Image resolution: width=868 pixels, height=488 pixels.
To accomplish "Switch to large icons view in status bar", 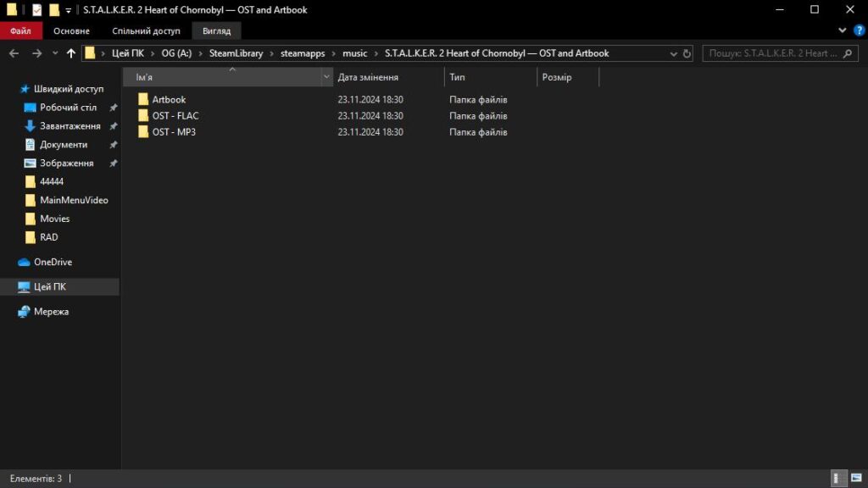I will pos(856,478).
